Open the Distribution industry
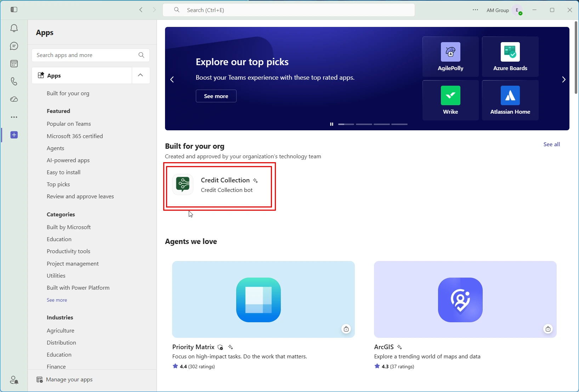The height and width of the screenshot is (392, 579). 61,343
